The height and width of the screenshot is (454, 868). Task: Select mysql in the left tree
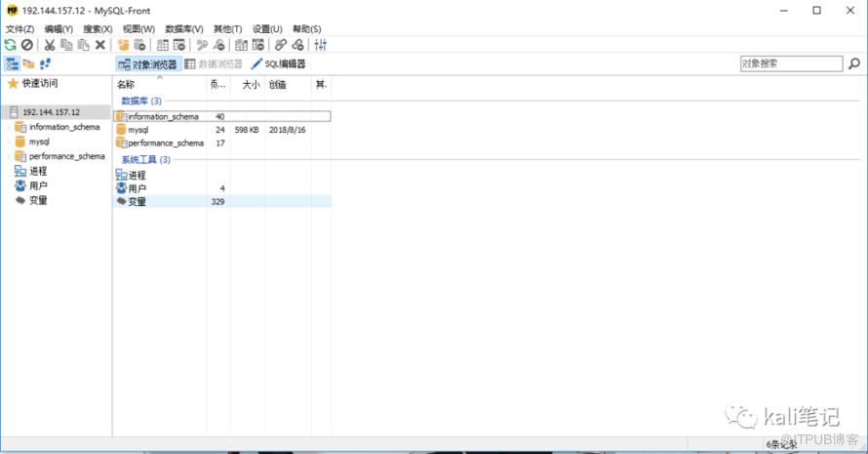(39, 142)
